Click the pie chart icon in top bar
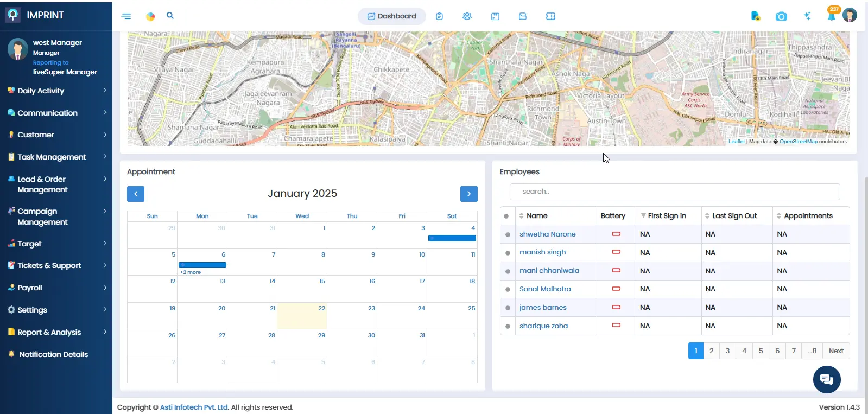 point(150,17)
